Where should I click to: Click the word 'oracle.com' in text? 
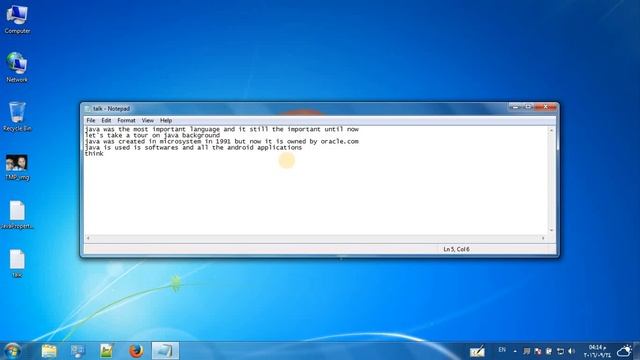coord(340,141)
